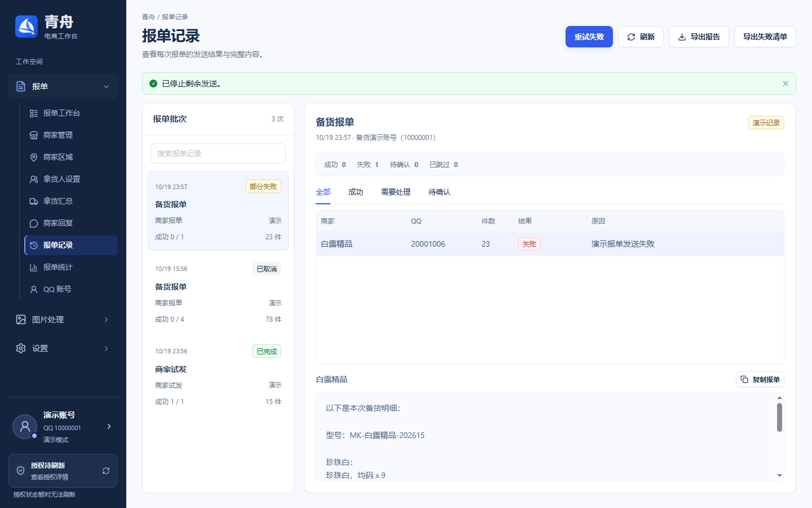Open 商家管理 in sidebar
This screenshot has height=508, width=812.
71,135
